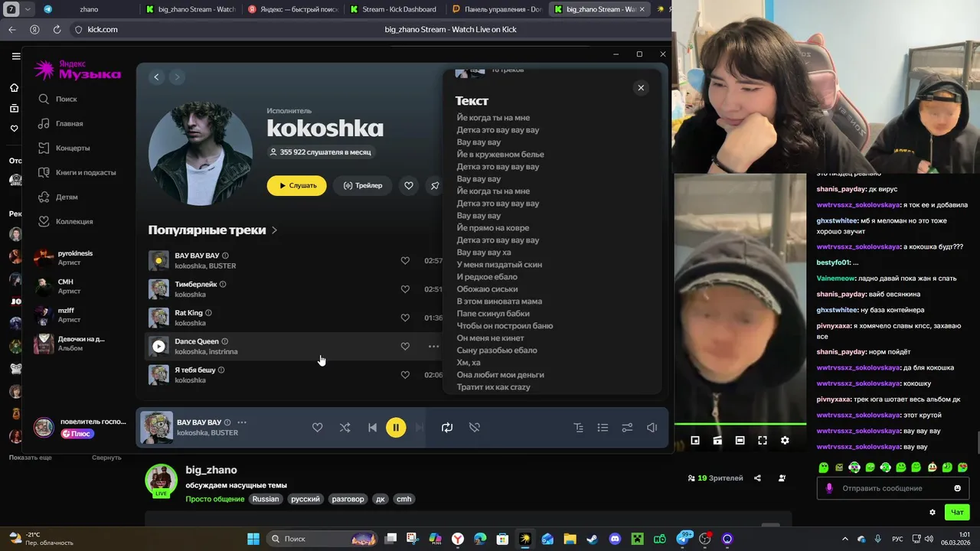
Task: Open Discord from the Windows taskbar
Action: [x=615, y=539]
